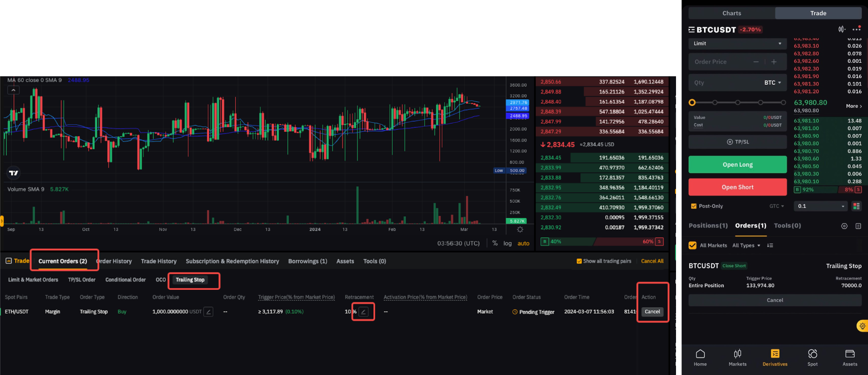Image resolution: width=868 pixels, height=375 pixels.
Task: Click Cancel All orders link
Action: pos(652,261)
